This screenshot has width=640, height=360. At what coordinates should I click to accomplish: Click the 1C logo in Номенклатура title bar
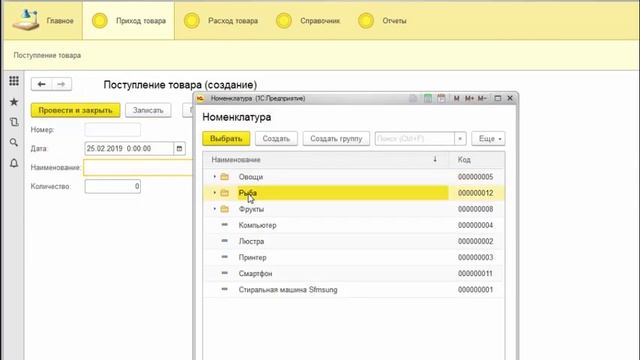[x=200, y=98]
